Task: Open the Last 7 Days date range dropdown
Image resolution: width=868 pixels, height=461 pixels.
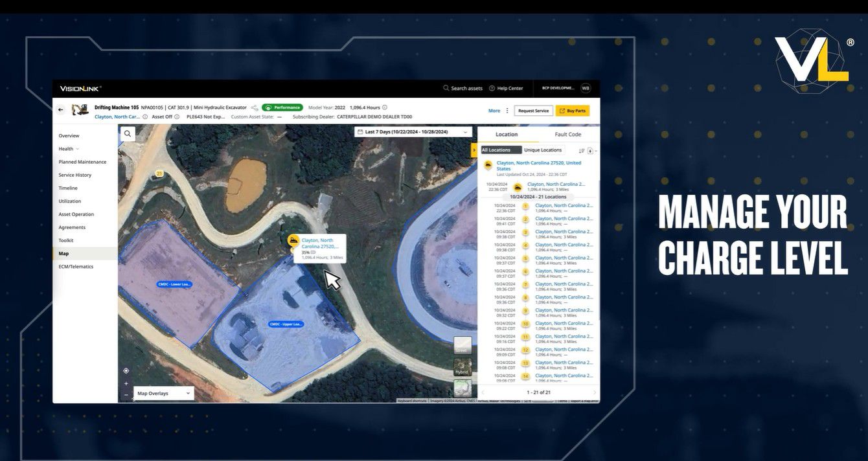Action: coord(413,132)
